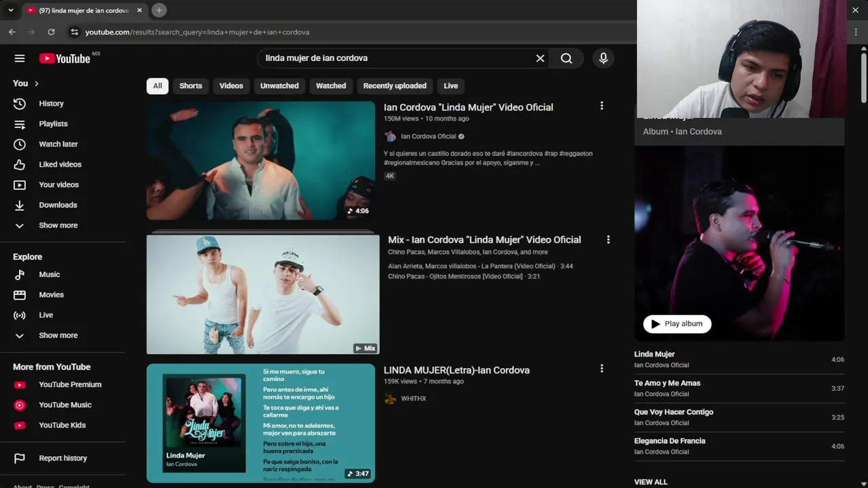Screen dimensions: 868x488
Task: Open Report history in the sidebar
Action: [62, 458]
